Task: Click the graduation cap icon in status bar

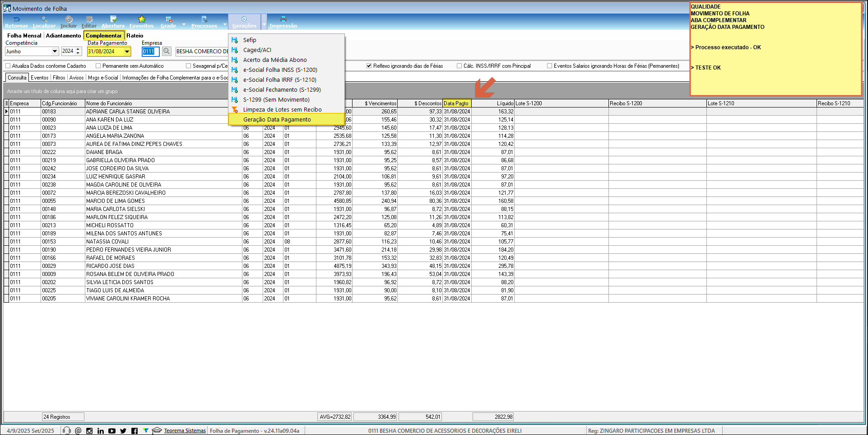Action: pos(157,430)
